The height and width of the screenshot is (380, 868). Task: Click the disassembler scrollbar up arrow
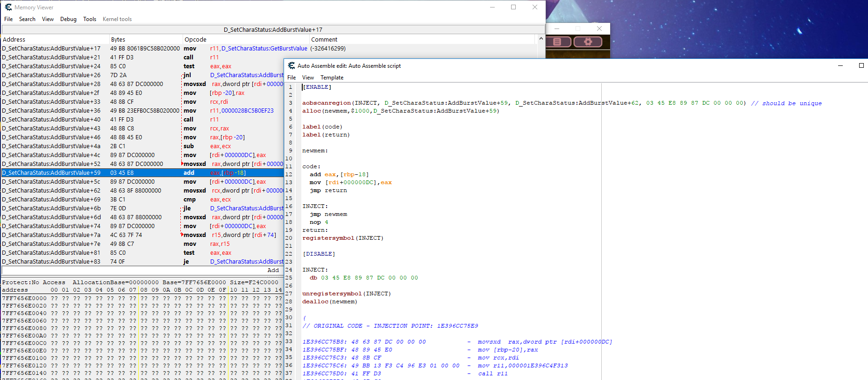(541, 39)
